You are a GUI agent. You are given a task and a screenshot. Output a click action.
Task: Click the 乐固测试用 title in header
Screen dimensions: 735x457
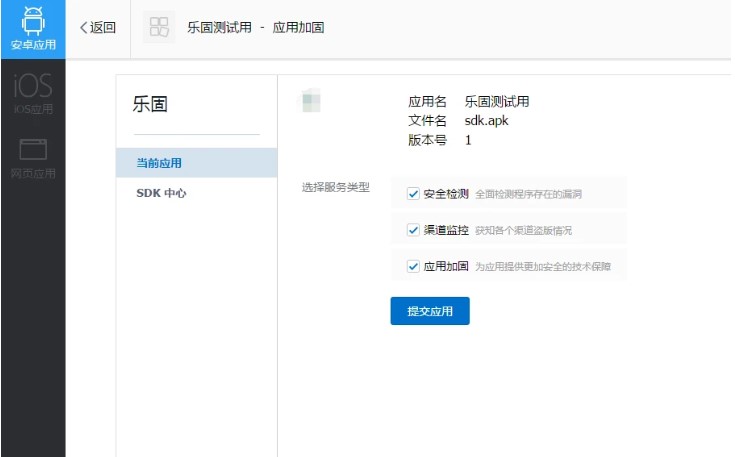pyautogui.click(x=218, y=27)
